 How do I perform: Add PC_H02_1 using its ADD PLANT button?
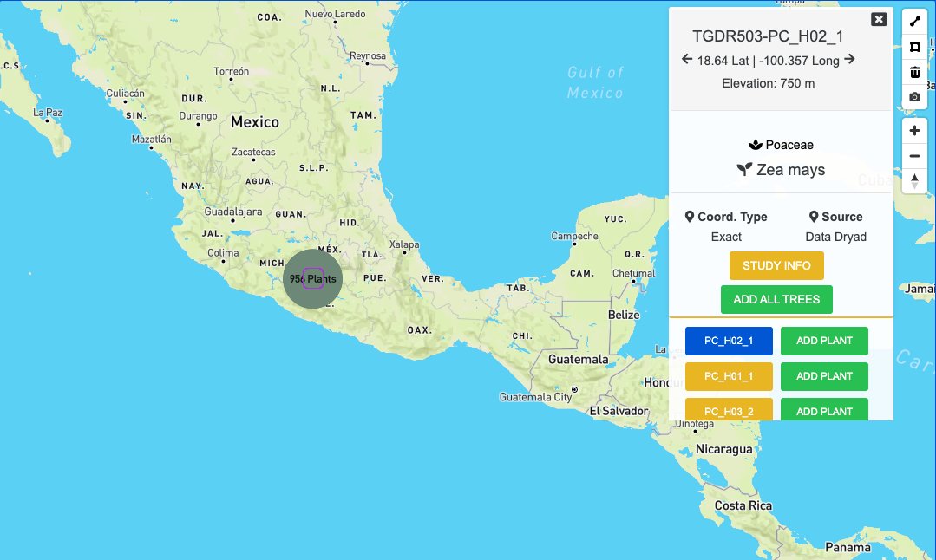point(823,341)
